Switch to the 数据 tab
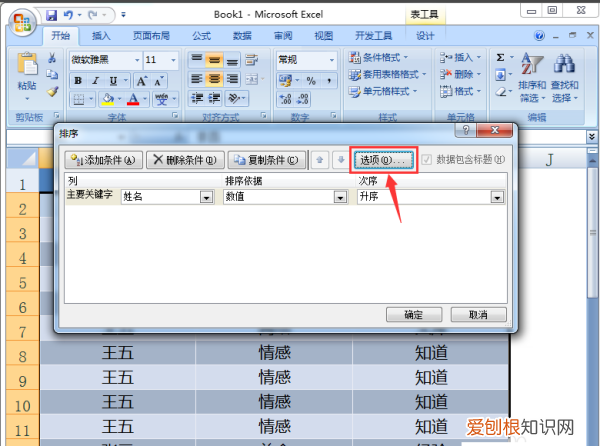The image size is (600, 446). pos(242,36)
